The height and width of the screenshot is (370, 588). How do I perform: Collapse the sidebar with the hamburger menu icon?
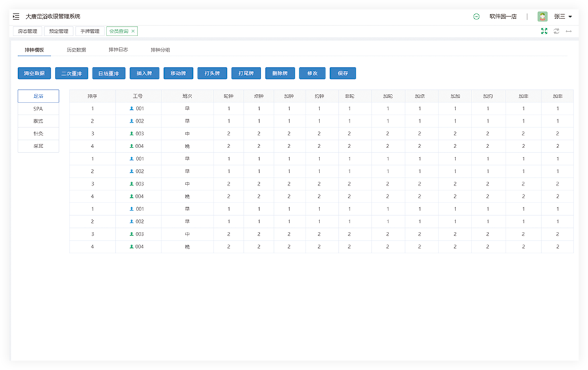click(16, 17)
